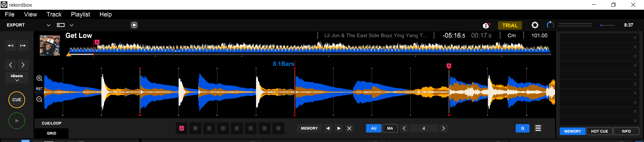Zoom in on the waveform with the magnifier
This screenshot has height=142, width=644.
point(39,78)
